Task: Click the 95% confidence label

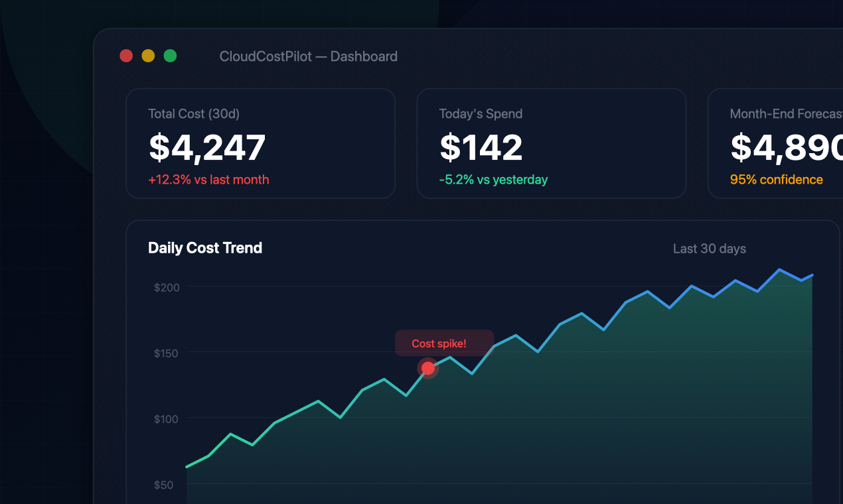Action: pyautogui.click(x=776, y=180)
